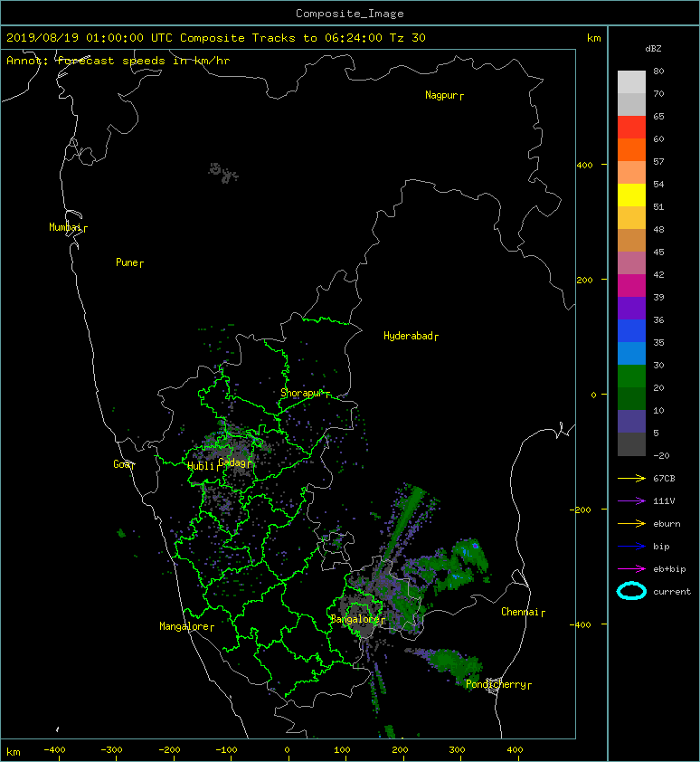Click the blue bip arrow legend symbol
Viewport: 700px width, 762px height.
click(x=631, y=547)
